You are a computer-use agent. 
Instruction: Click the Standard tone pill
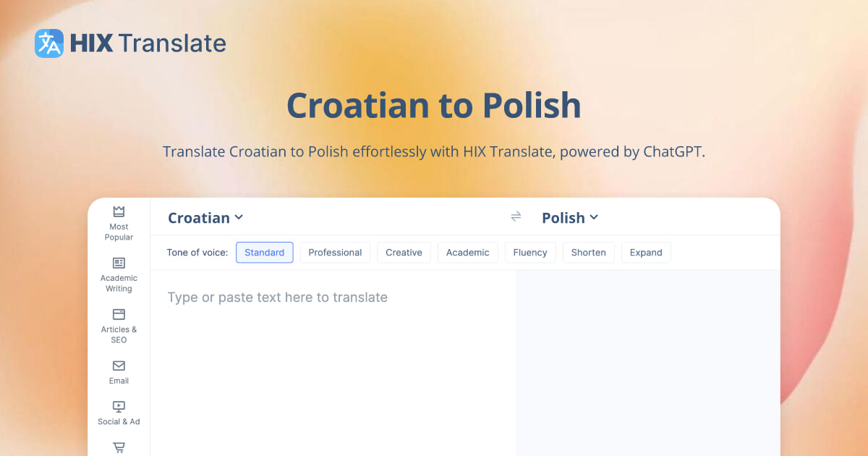[264, 252]
